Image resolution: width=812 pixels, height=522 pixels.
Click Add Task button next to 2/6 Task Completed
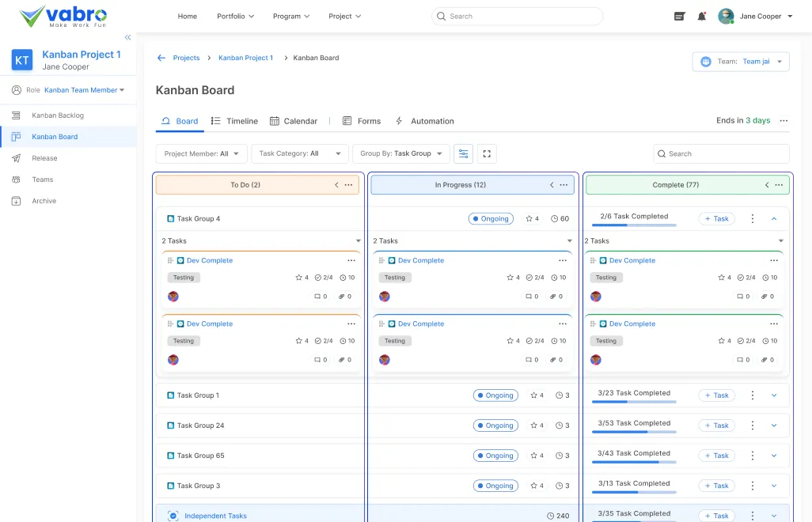pyautogui.click(x=715, y=217)
